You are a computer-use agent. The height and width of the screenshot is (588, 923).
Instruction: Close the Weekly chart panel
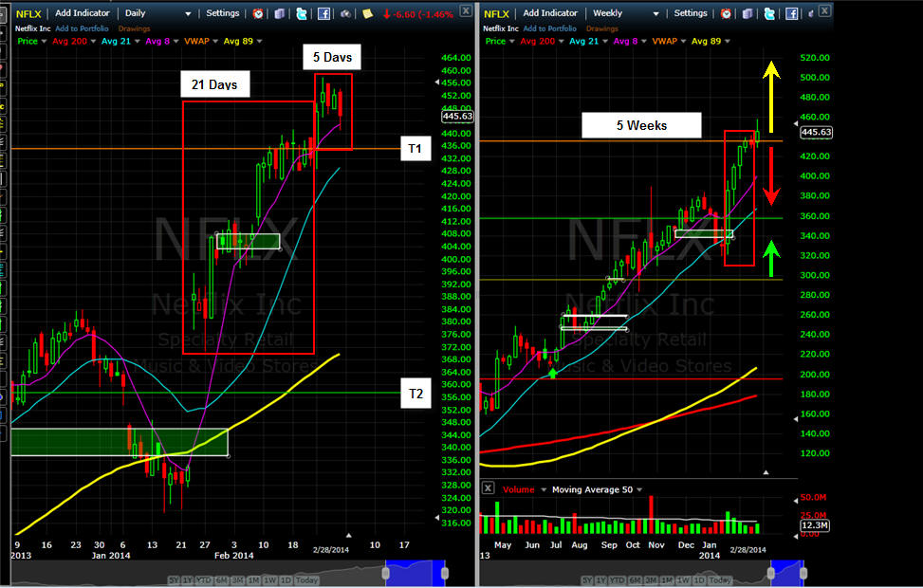[824, 10]
